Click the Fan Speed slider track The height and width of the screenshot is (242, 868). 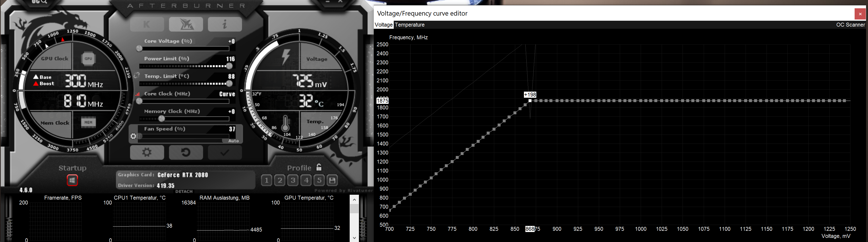[x=184, y=136]
